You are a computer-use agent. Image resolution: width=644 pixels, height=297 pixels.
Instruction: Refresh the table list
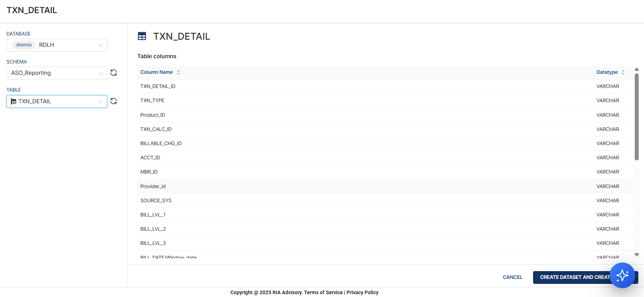[113, 101]
